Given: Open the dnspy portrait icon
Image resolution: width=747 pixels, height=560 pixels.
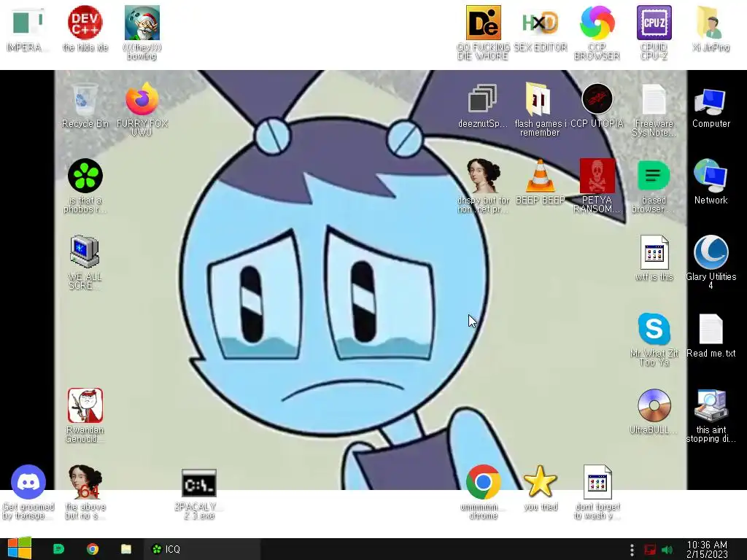Looking at the screenshot, I should [484, 176].
